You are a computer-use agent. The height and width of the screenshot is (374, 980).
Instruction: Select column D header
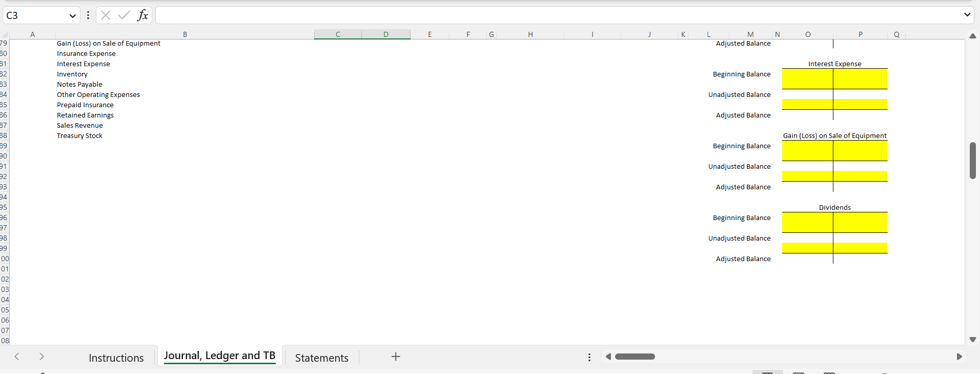[386, 34]
